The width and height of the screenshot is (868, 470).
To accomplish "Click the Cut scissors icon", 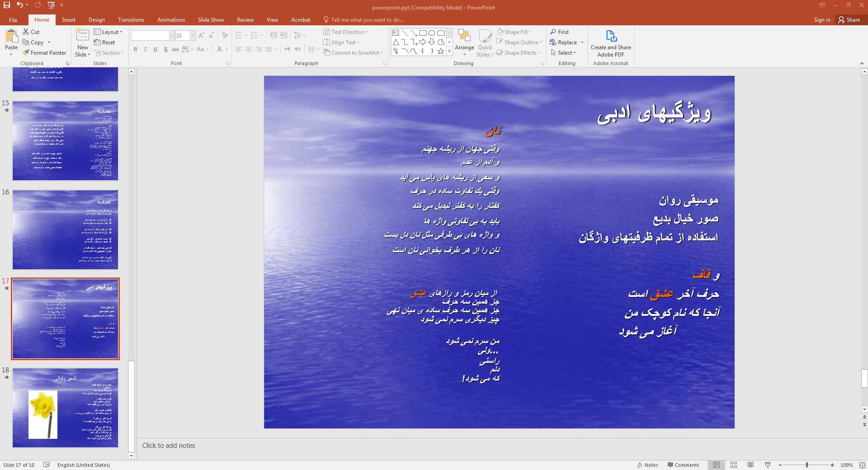I will point(26,32).
